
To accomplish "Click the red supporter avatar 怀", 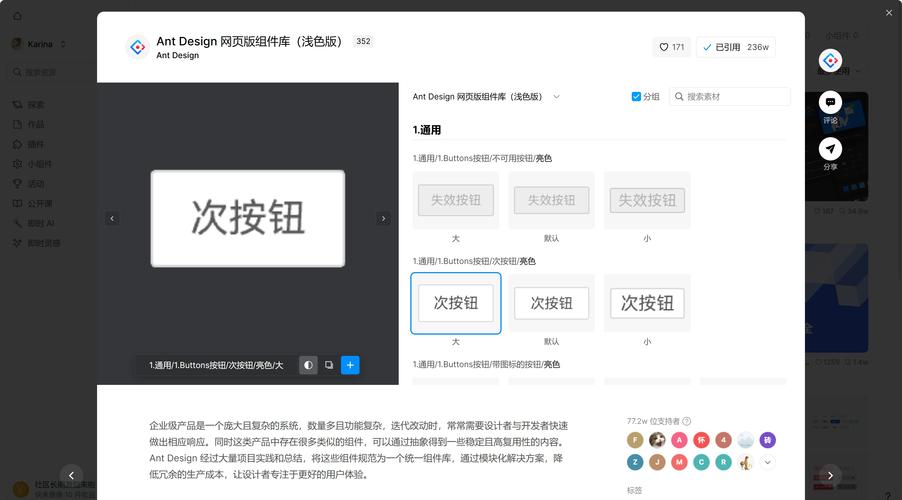I will click(x=701, y=440).
